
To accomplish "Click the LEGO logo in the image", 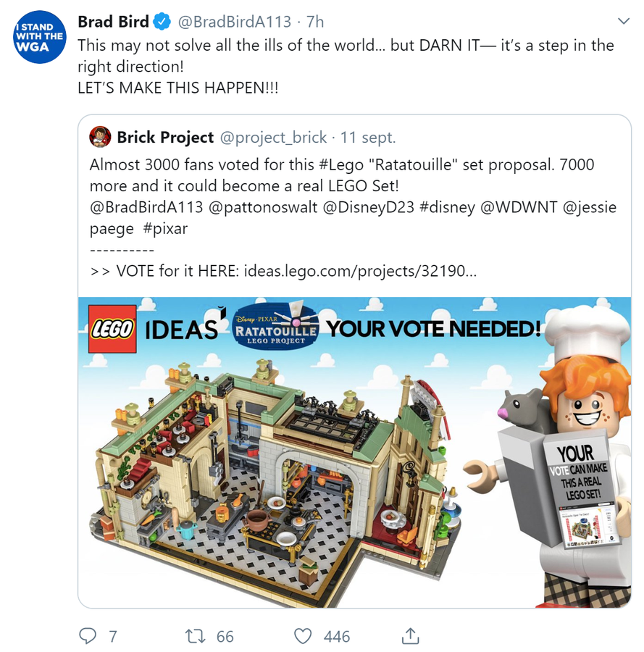I will 112,329.
